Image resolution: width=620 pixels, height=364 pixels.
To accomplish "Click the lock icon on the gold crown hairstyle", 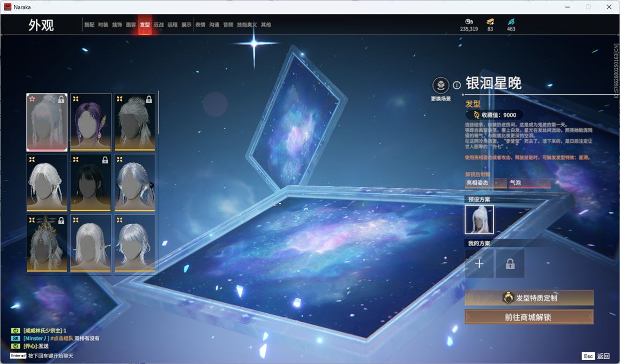I will pyautogui.click(x=61, y=221).
